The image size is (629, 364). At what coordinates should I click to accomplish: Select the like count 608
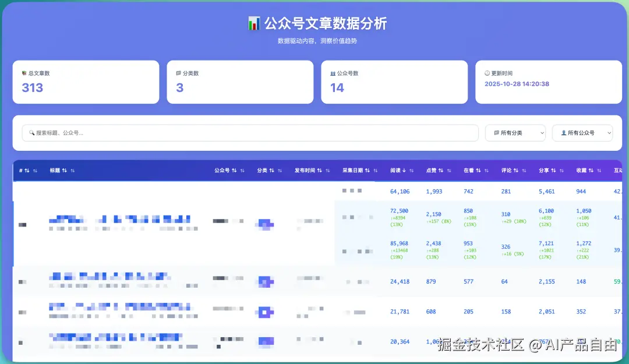tap(431, 312)
